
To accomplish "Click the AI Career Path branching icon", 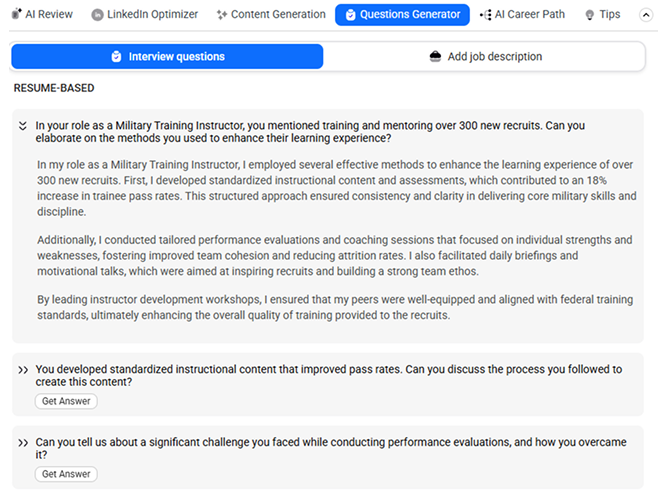I will click(485, 15).
